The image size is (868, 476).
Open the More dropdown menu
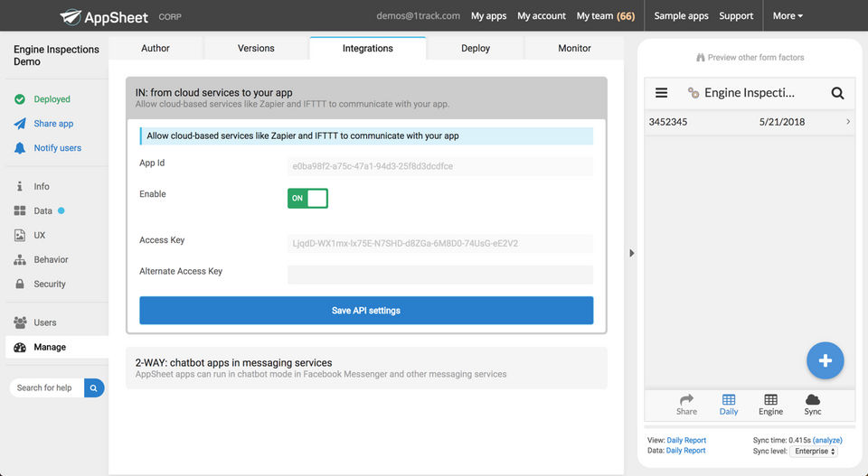click(788, 15)
